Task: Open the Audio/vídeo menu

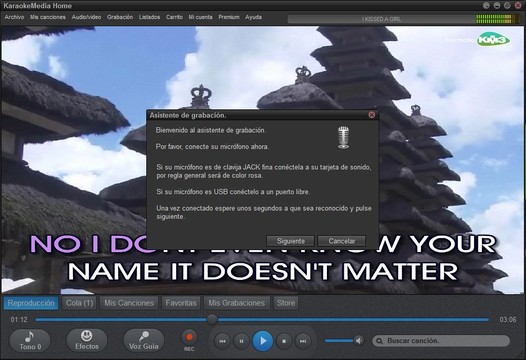Action: (x=86, y=17)
